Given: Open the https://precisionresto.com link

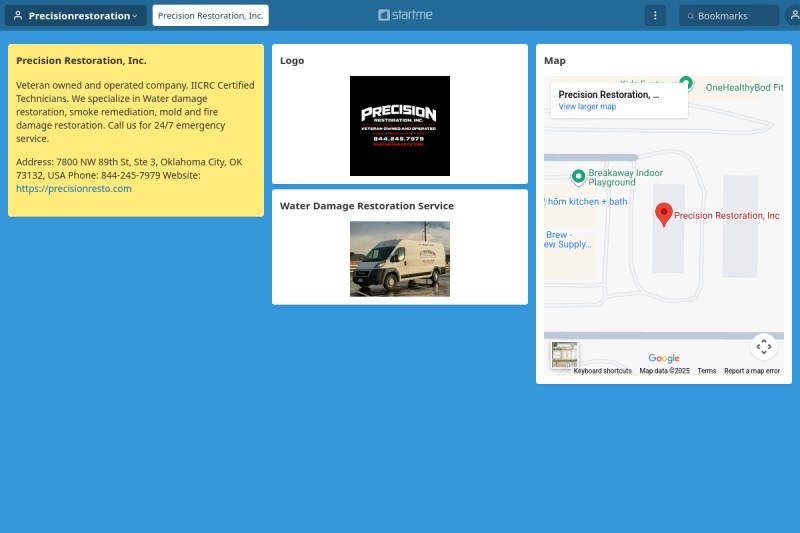Looking at the screenshot, I should tap(74, 189).
